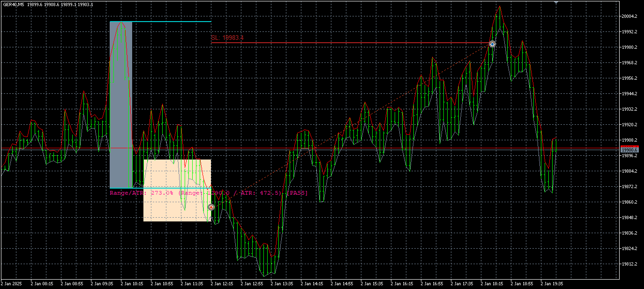Click price axis label 19992.2
644x289 pixels.
point(629,32)
